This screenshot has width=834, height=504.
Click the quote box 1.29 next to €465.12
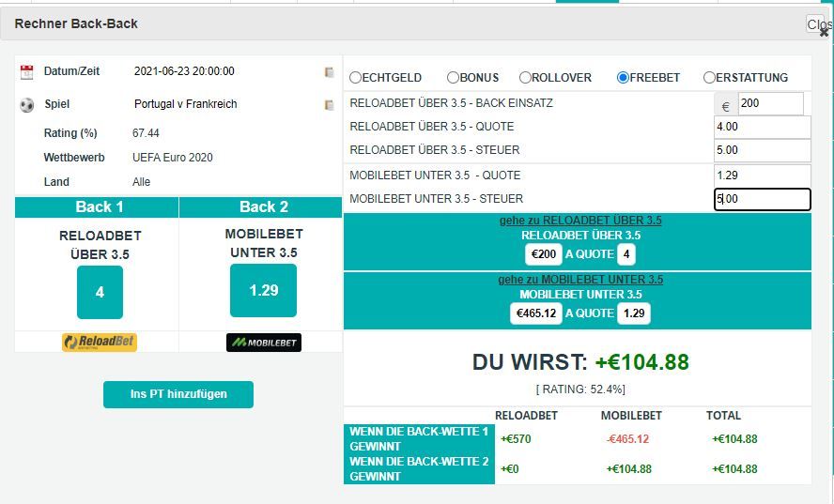[634, 313]
